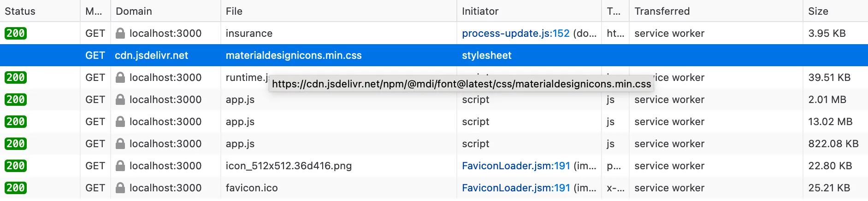Sort by the File column header
The width and height of the screenshot is (868, 201).
click(x=234, y=11)
